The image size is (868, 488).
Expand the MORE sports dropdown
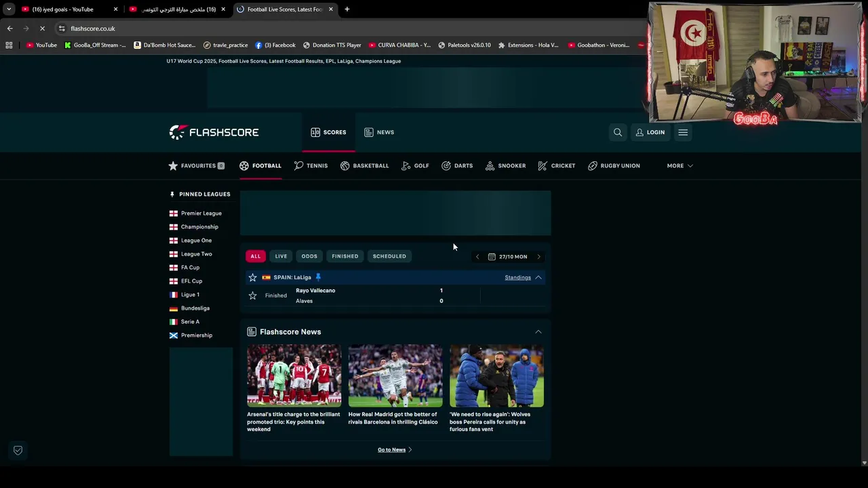679,165
